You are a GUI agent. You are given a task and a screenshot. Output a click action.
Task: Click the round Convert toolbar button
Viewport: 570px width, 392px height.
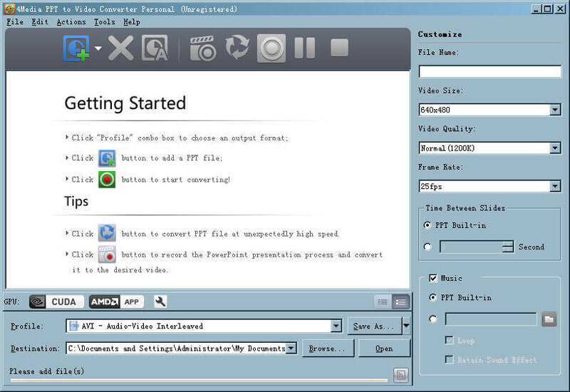click(x=271, y=48)
